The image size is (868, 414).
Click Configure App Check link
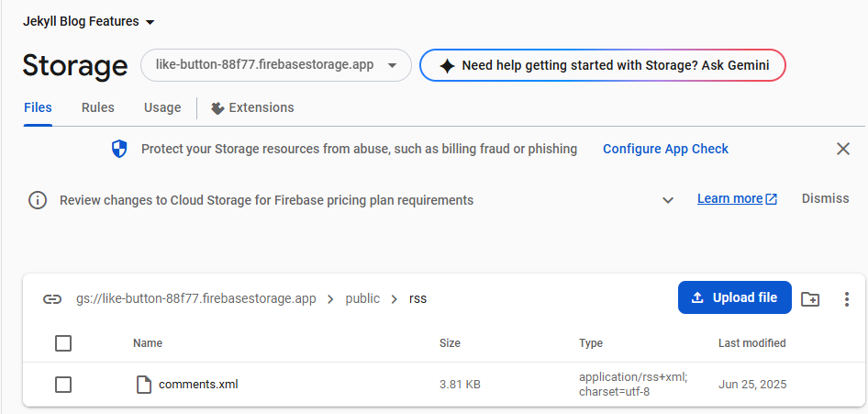point(665,149)
